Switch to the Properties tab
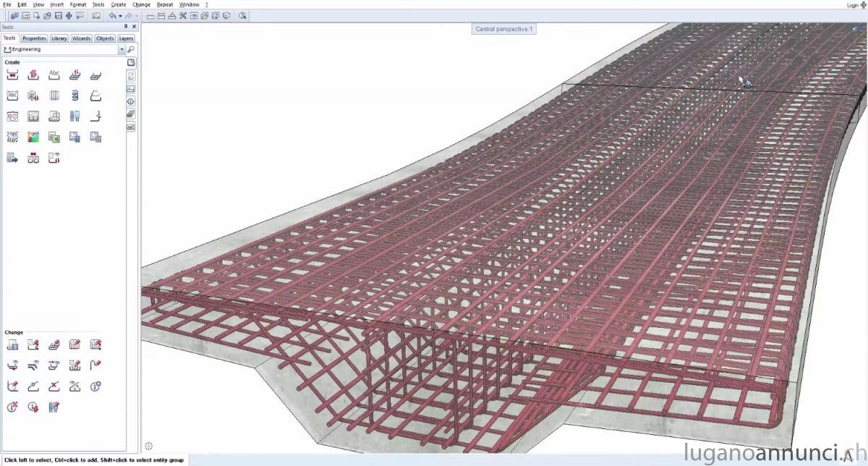Image resolution: width=868 pixels, height=466 pixels. (x=34, y=38)
